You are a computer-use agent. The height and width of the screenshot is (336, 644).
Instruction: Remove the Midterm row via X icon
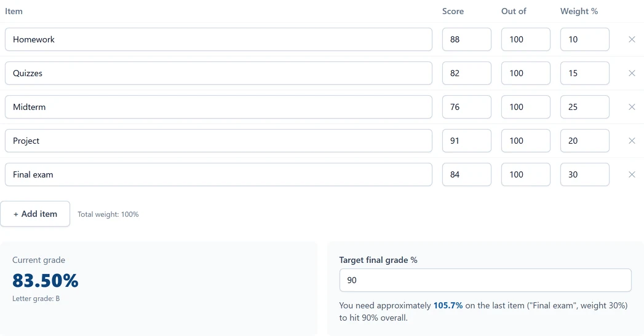[x=632, y=107]
